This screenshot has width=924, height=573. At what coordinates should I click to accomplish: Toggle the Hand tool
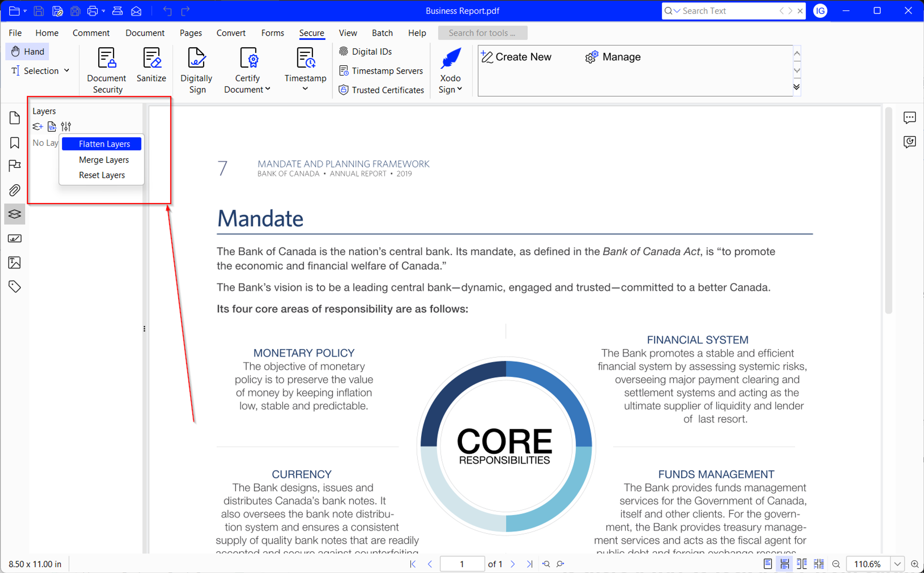coord(27,51)
